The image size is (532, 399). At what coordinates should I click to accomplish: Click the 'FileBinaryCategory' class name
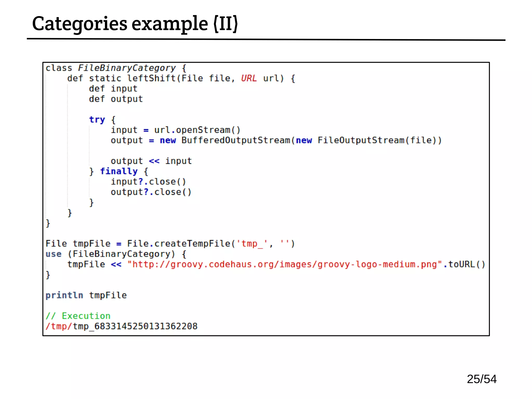pyautogui.click(x=127, y=68)
